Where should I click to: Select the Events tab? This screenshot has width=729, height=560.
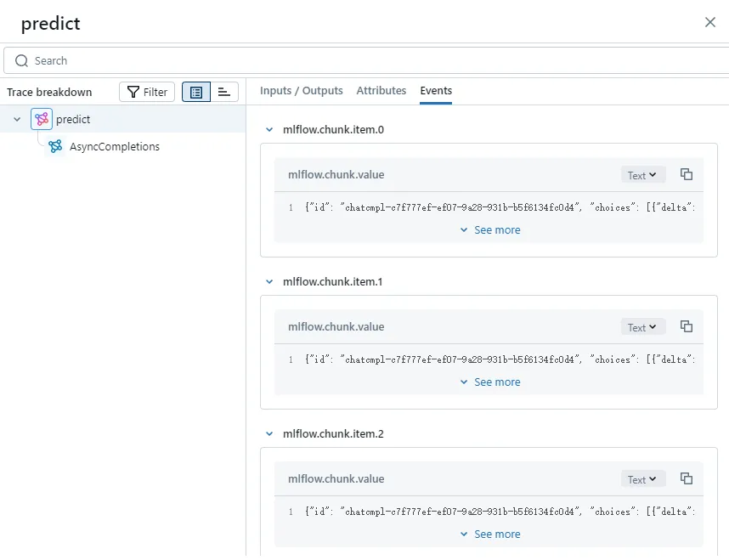[x=436, y=91]
